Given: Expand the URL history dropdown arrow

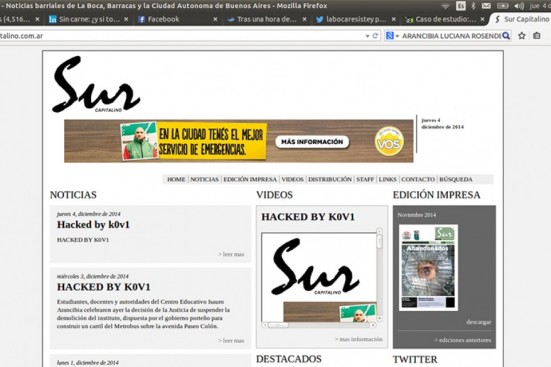Looking at the screenshot, I should coord(367,36).
